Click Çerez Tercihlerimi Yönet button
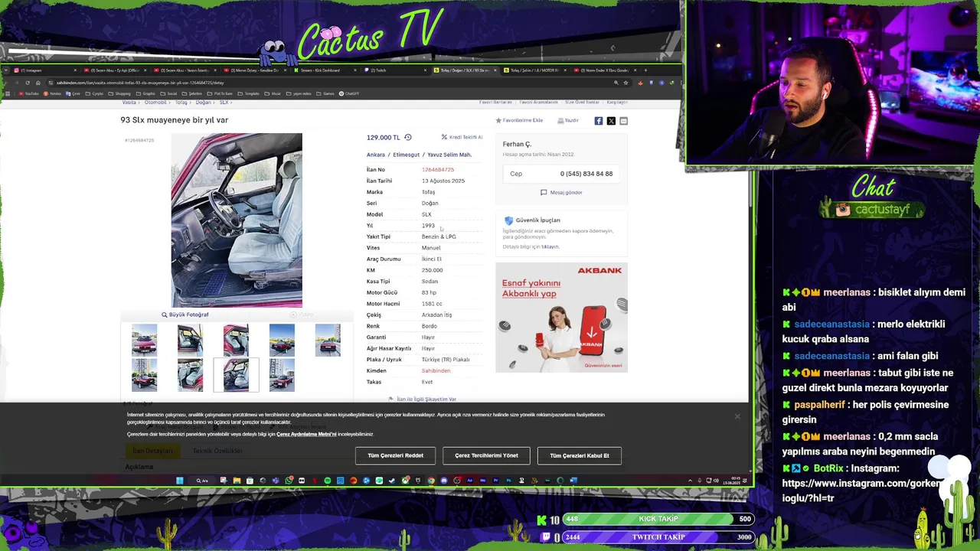The width and height of the screenshot is (980, 551). 486,455
